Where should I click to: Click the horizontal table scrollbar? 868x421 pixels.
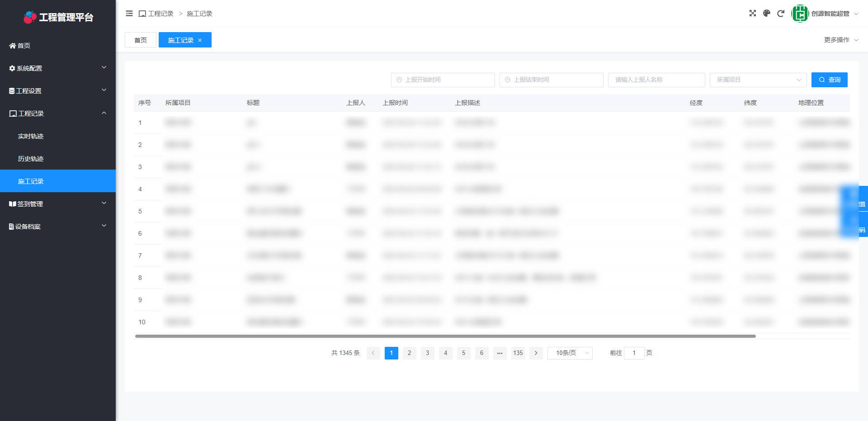445,336
